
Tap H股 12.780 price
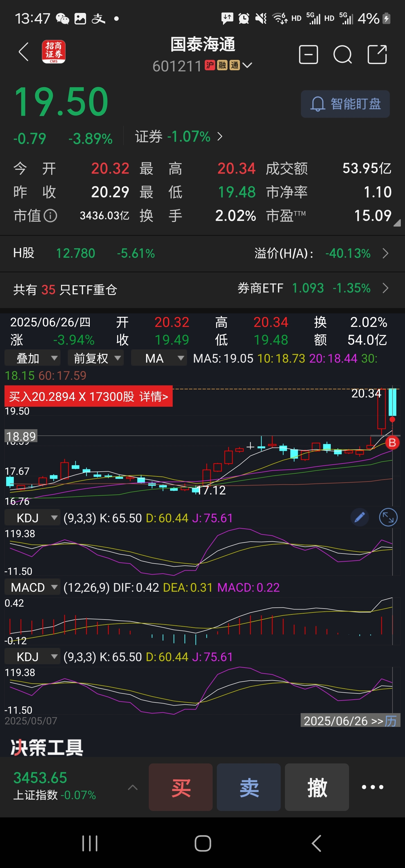click(76, 253)
